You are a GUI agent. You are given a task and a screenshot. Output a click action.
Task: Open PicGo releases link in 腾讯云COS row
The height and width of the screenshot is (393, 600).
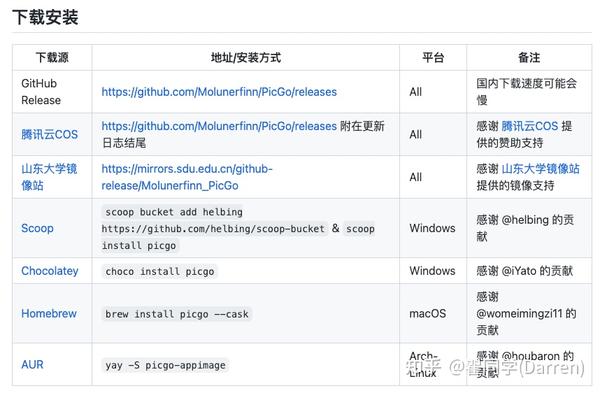tap(219, 126)
